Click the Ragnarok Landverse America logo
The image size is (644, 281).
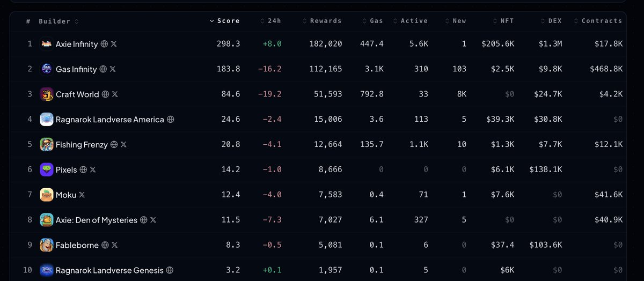point(47,119)
